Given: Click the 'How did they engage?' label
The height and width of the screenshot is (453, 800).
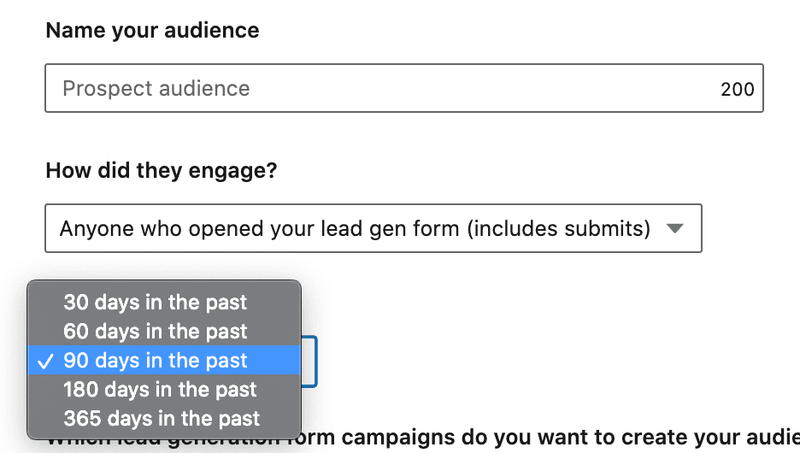Looking at the screenshot, I should click(160, 170).
